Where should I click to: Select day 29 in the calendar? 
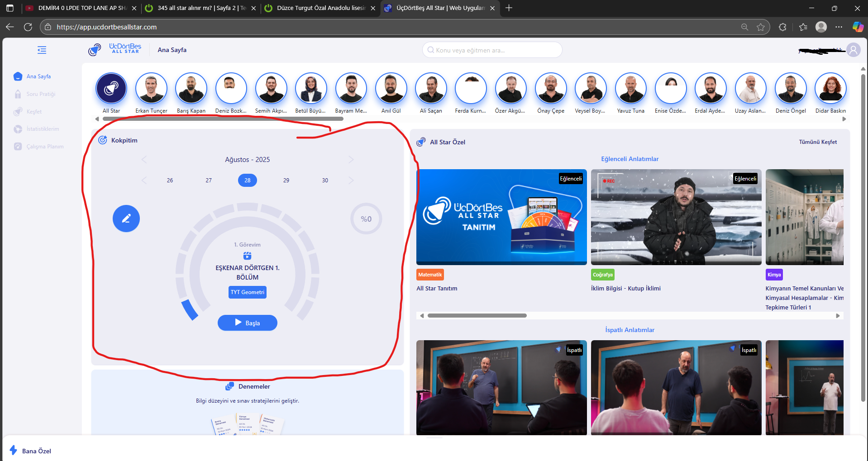click(286, 181)
